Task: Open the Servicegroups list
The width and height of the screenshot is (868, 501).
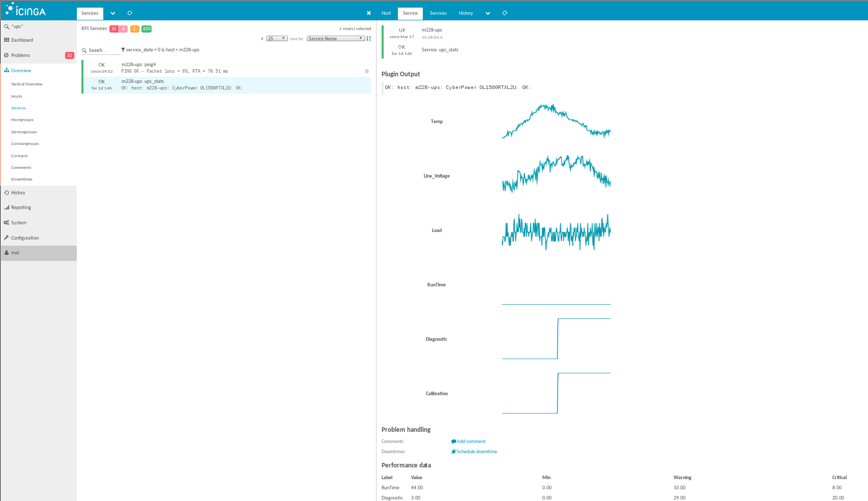Action: (x=24, y=132)
